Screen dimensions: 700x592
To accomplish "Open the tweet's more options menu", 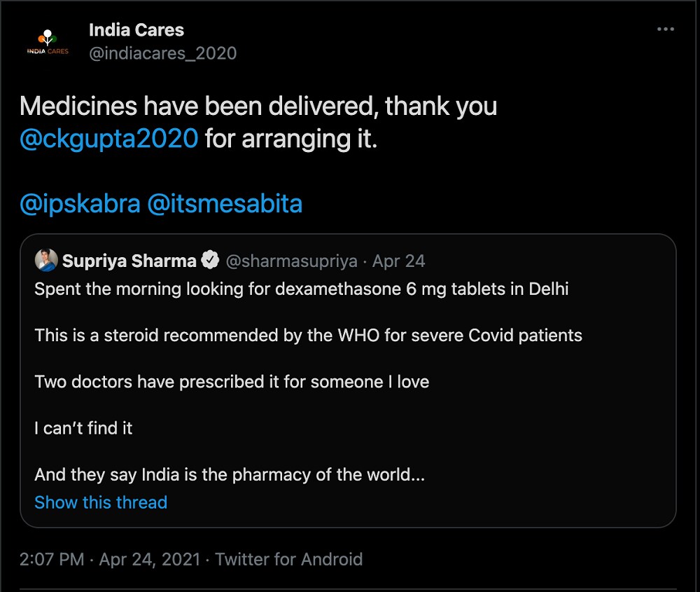I will coord(665,29).
